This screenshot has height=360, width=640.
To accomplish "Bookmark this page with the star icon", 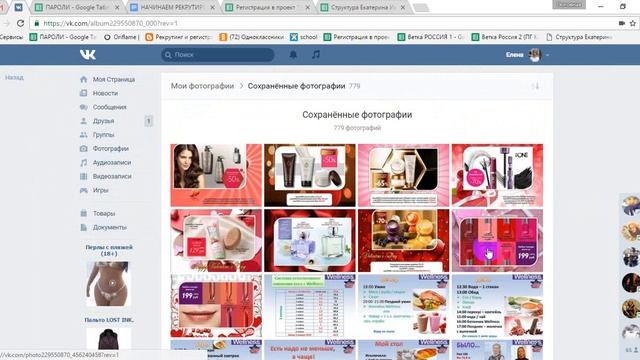I will 633,23.
